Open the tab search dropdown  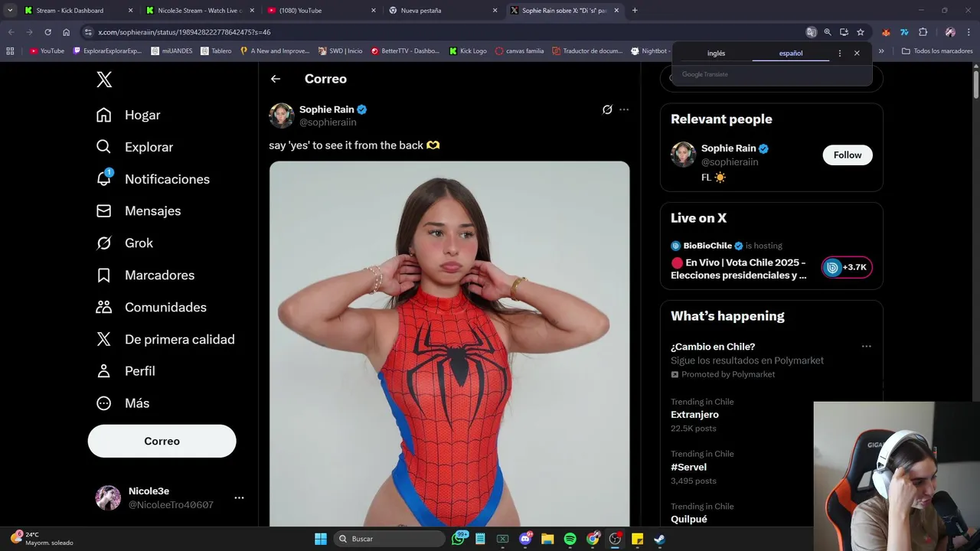10,11
